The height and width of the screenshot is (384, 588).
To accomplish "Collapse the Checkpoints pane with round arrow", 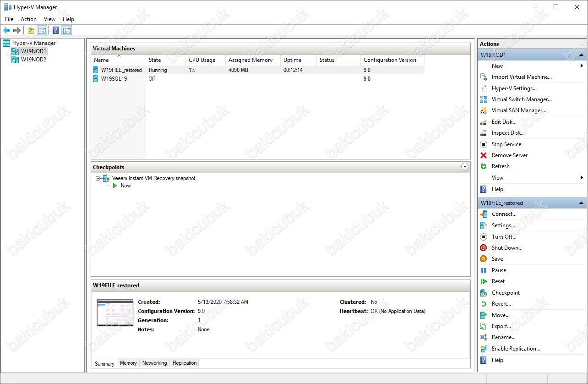I will [465, 167].
